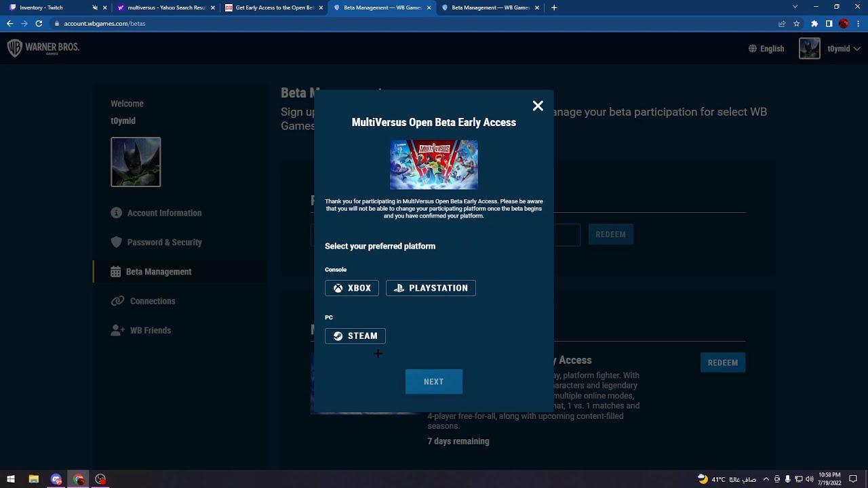Open the English language selector
The height and width of the screenshot is (488, 868).
click(766, 49)
